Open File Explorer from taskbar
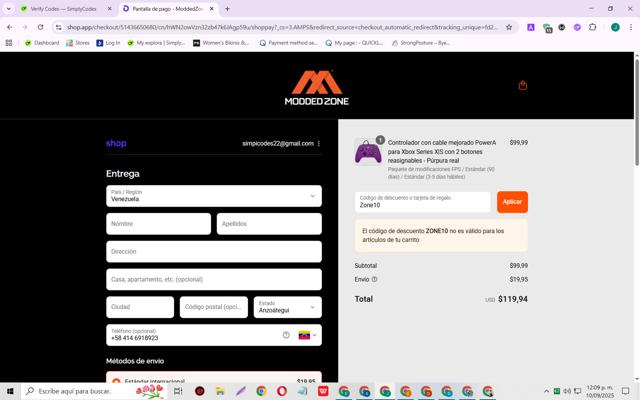Screen dimensions: 640x400 [220, 391]
